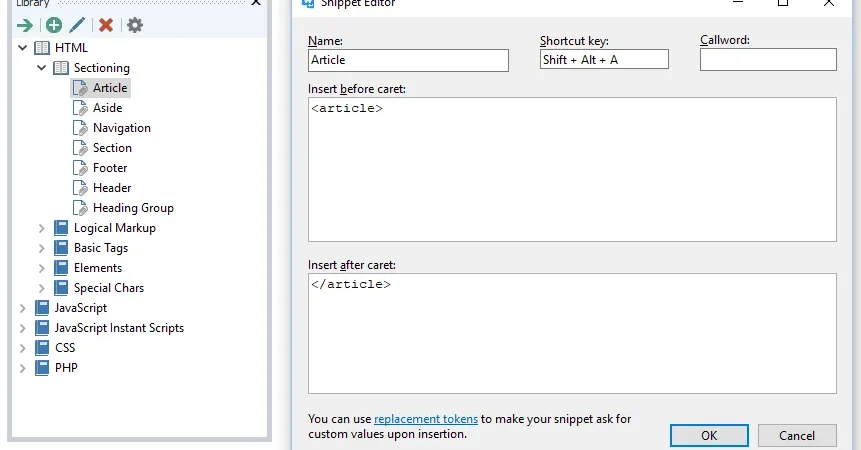Confirm the snippet with OK button
Image resolution: width=861 pixels, height=450 pixels.
click(x=709, y=435)
